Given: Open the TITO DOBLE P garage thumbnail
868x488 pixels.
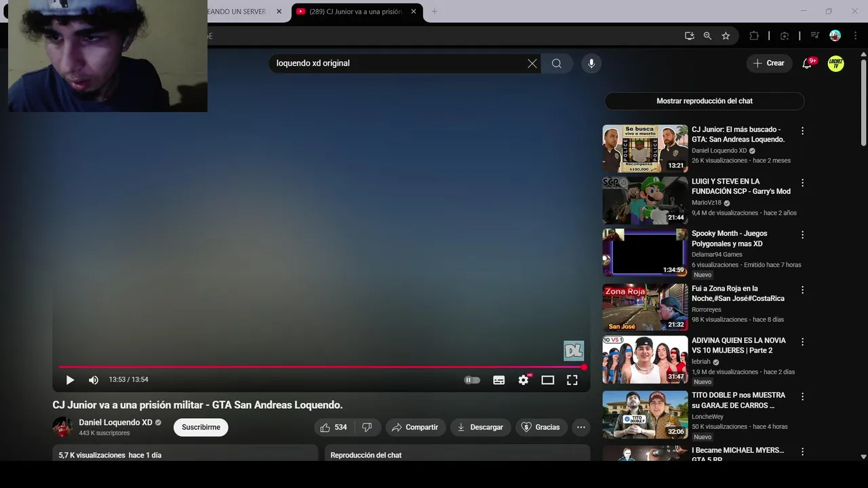Looking at the screenshot, I should [645, 414].
